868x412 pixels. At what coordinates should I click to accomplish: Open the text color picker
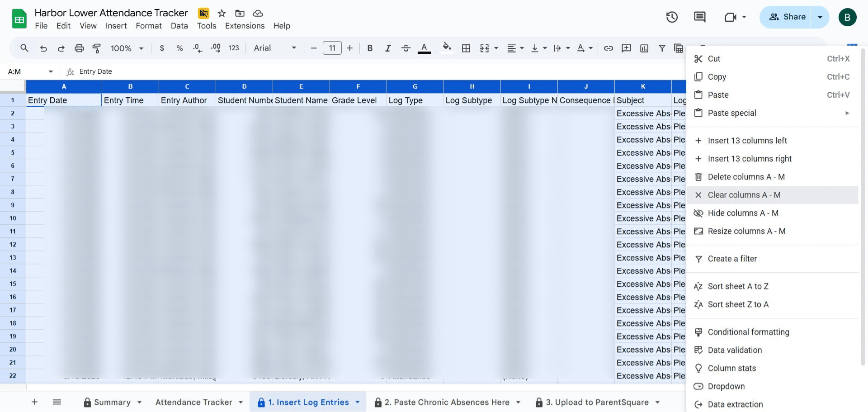(x=424, y=48)
